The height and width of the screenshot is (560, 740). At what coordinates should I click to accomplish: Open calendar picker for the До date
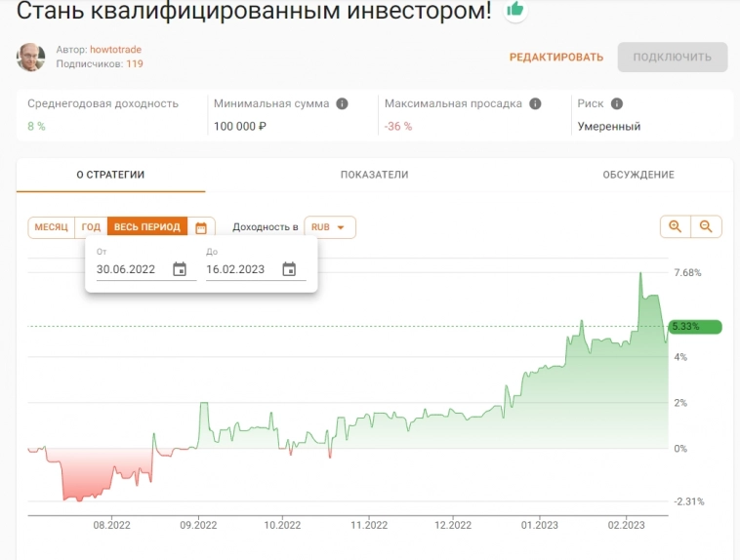(289, 269)
